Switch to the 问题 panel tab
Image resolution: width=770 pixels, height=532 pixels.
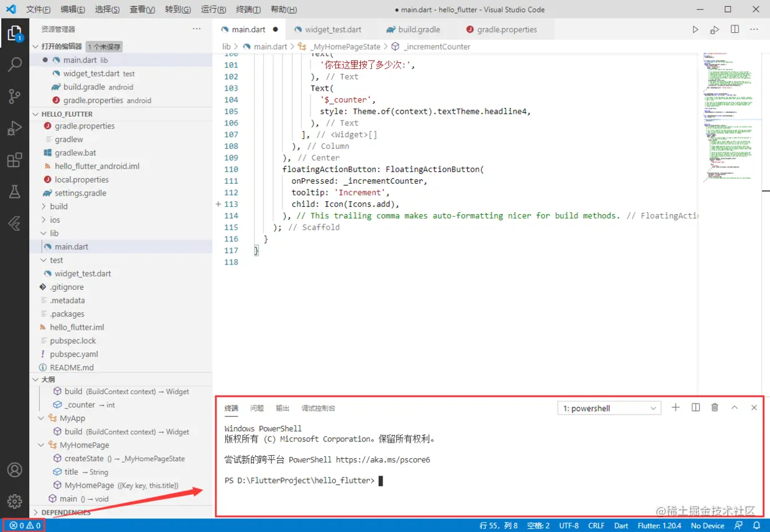coord(257,408)
